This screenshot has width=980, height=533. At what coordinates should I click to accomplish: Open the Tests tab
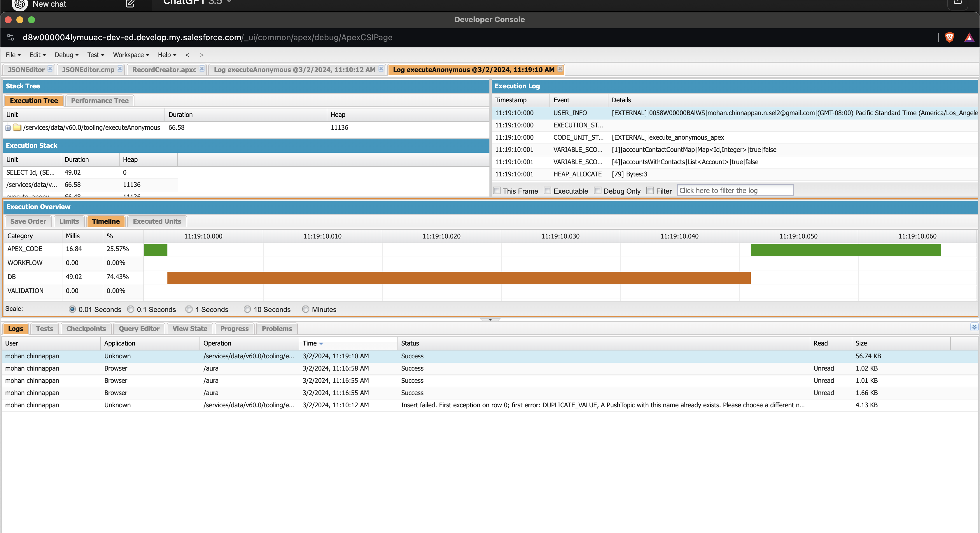coord(45,329)
